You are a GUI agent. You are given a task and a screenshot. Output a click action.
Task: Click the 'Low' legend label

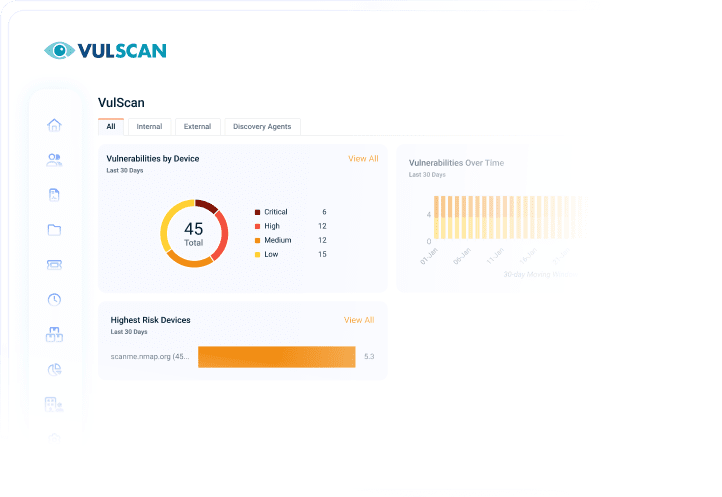(271, 254)
